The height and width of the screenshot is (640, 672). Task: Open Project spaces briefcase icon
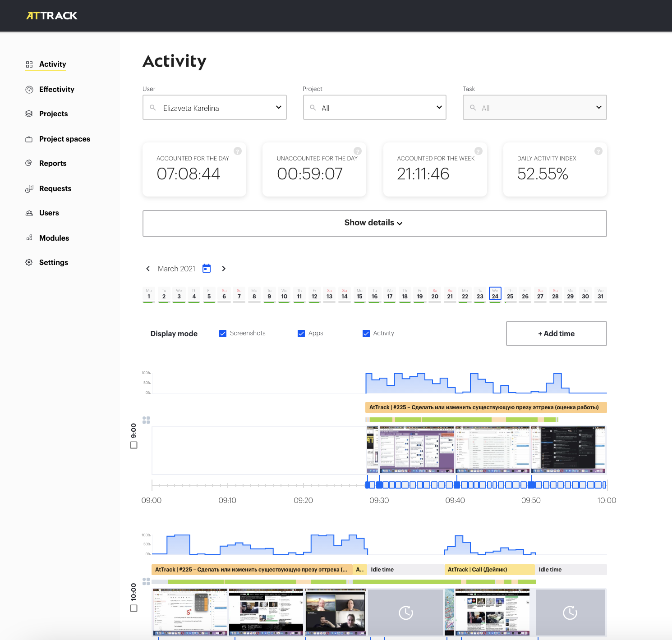tap(29, 139)
